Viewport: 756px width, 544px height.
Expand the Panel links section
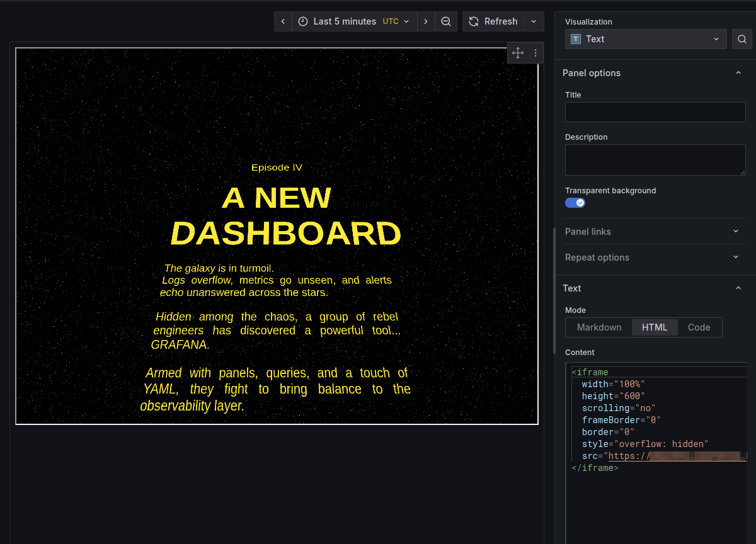[x=655, y=231]
